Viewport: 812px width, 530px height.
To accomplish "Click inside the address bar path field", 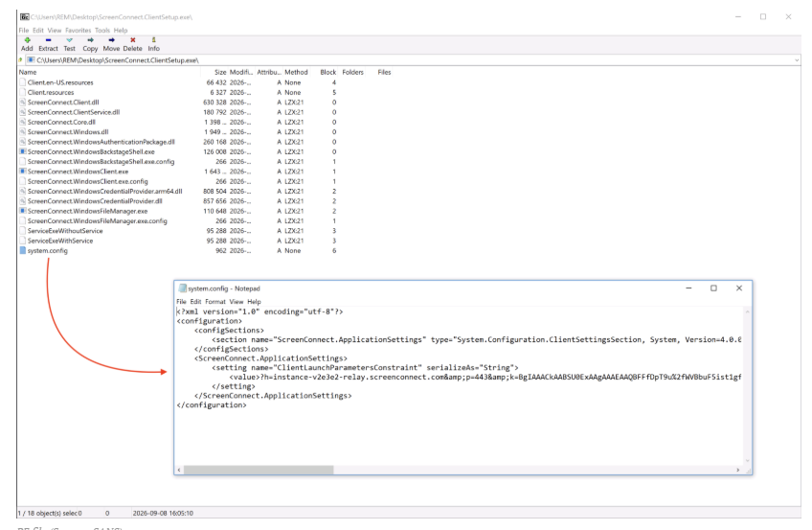I will 409,60.
